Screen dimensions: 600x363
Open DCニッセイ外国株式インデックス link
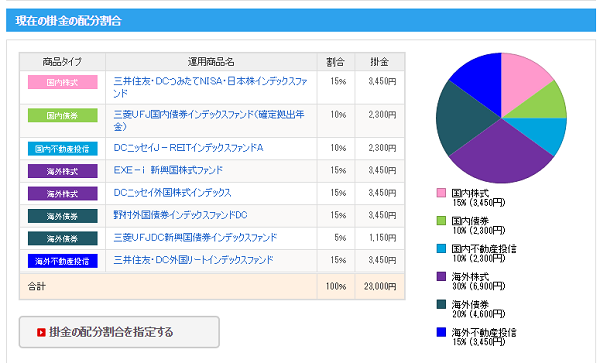172,193
